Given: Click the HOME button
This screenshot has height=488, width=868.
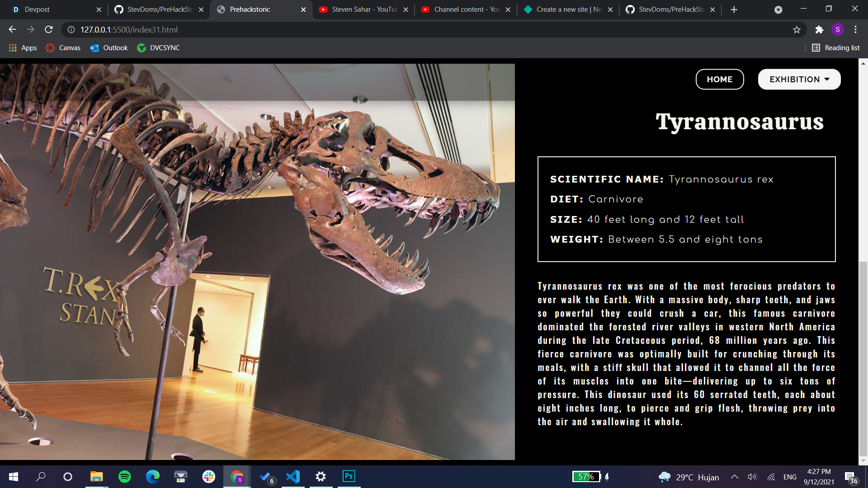Looking at the screenshot, I should 719,80.
